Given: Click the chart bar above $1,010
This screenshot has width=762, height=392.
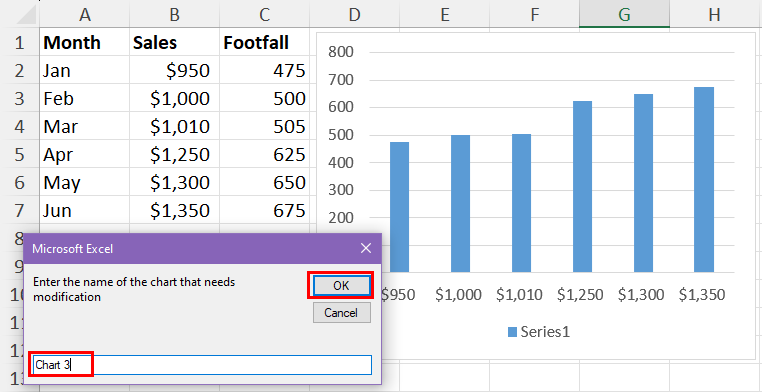Looking at the screenshot, I should (x=521, y=203).
